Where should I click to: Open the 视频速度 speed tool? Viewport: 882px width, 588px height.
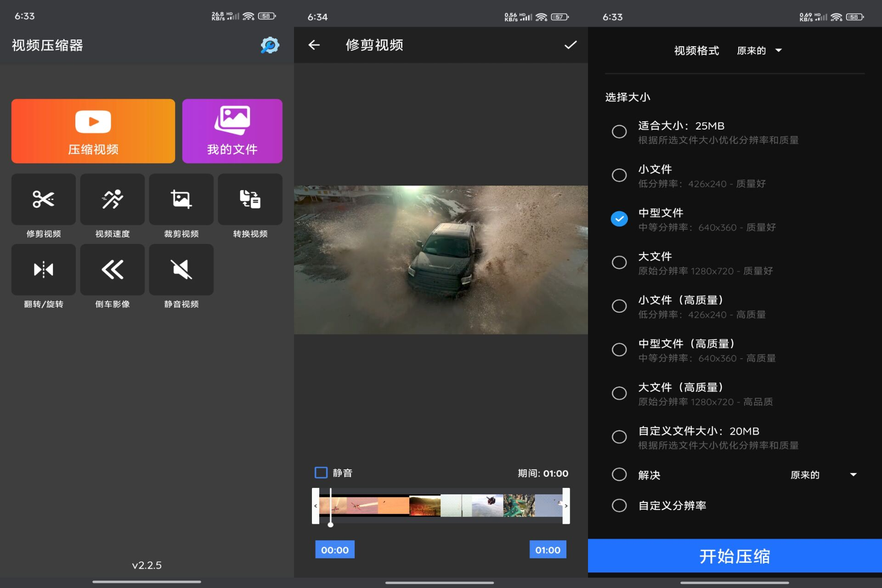point(113,200)
